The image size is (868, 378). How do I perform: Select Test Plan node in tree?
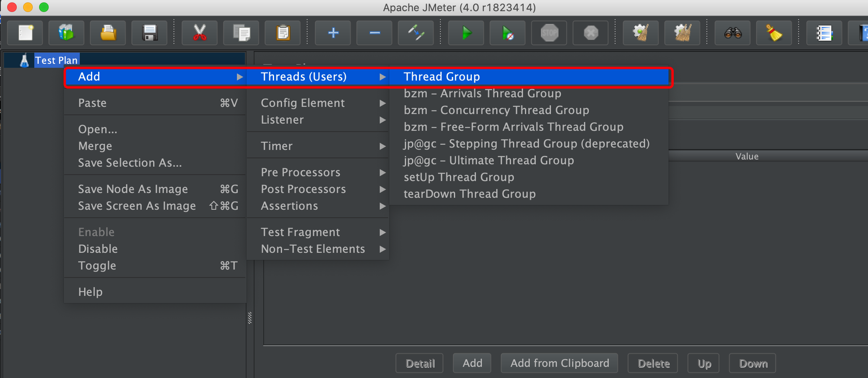56,60
